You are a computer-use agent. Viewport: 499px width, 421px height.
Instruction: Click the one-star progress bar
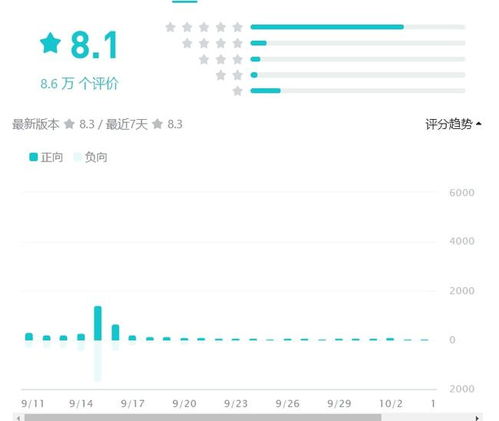click(x=358, y=91)
